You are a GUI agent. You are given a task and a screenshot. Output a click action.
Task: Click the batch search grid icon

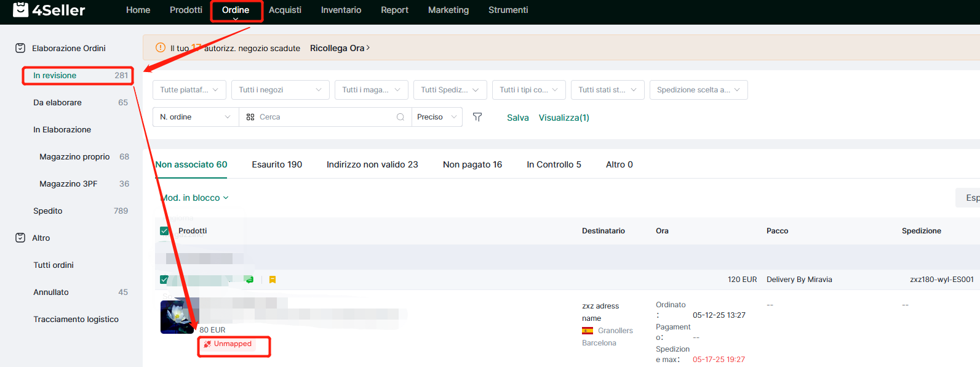(250, 117)
